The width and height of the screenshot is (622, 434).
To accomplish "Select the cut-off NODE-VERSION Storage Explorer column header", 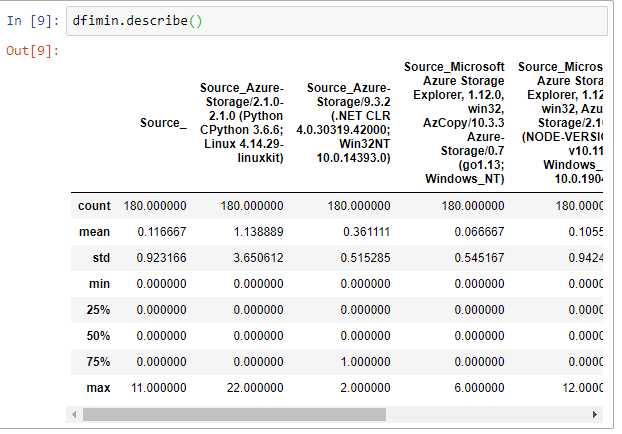I will [x=560, y=123].
